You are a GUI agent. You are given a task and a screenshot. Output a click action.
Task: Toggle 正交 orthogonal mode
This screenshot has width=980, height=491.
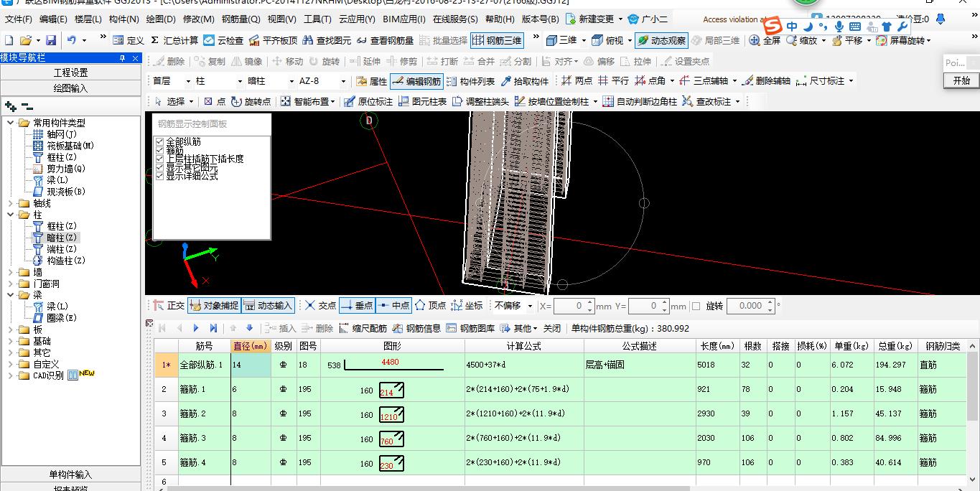coord(169,306)
